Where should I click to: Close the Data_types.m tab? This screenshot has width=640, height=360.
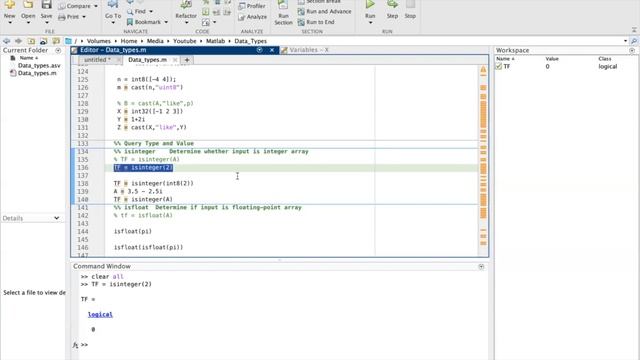pyautogui.click(x=175, y=60)
